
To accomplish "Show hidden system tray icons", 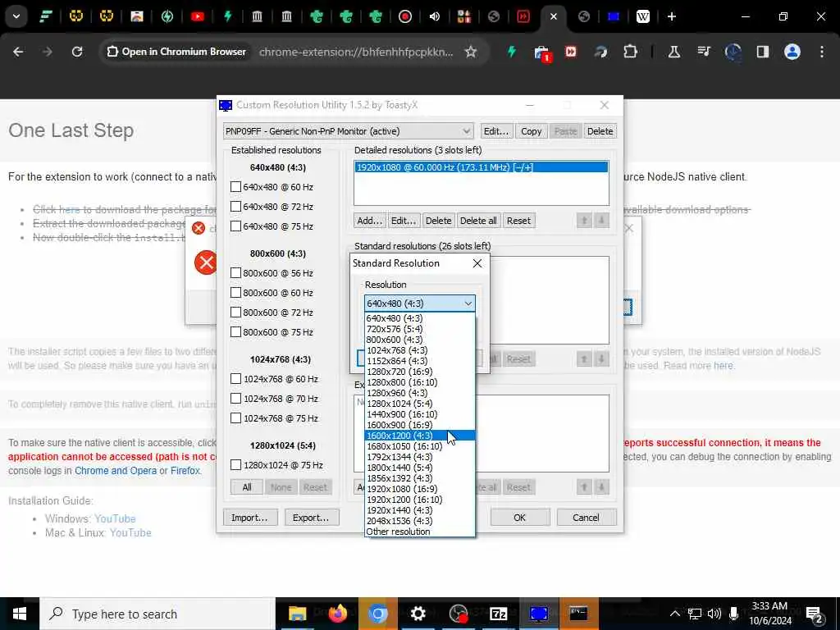I will click(674, 614).
